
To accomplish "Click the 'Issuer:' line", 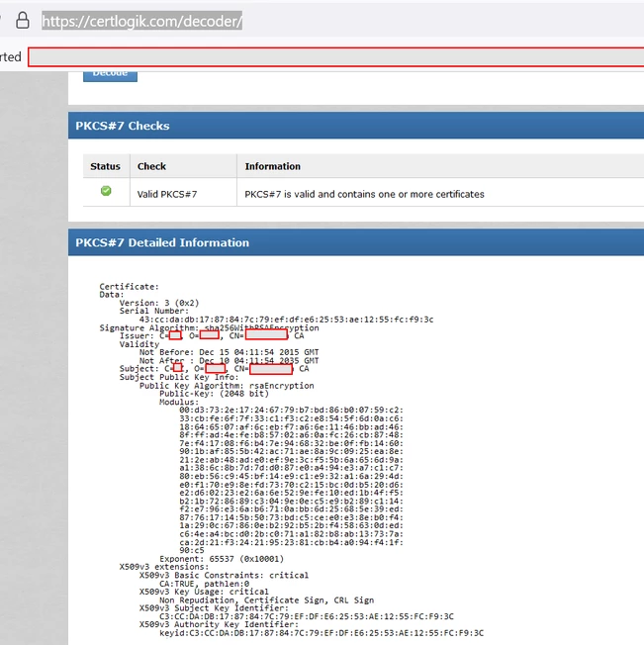I will click(212, 335).
